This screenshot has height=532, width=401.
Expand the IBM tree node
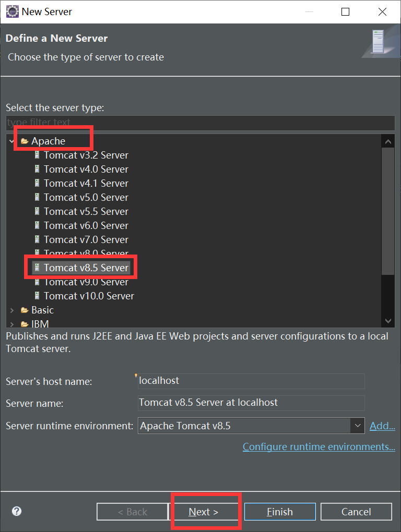pyautogui.click(x=12, y=324)
